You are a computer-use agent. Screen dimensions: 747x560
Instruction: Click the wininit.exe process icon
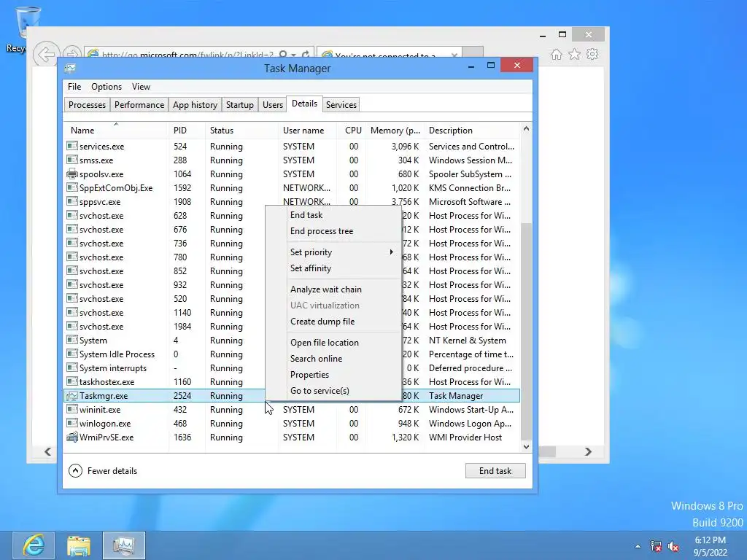click(72, 409)
